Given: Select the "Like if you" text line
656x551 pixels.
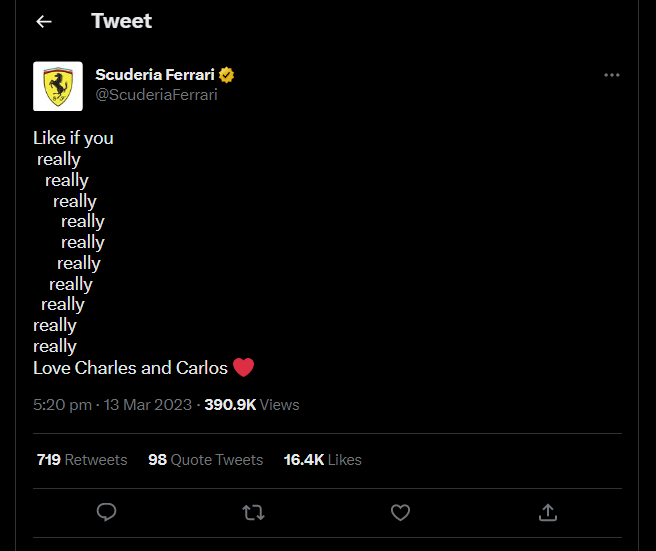Looking at the screenshot, I should (x=73, y=138).
